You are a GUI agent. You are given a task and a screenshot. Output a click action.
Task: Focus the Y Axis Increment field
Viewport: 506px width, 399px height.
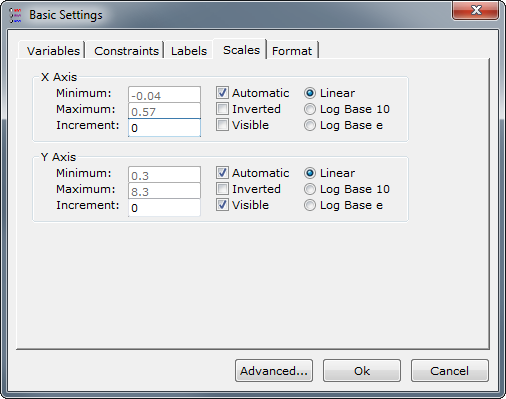click(x=164, y=208)
